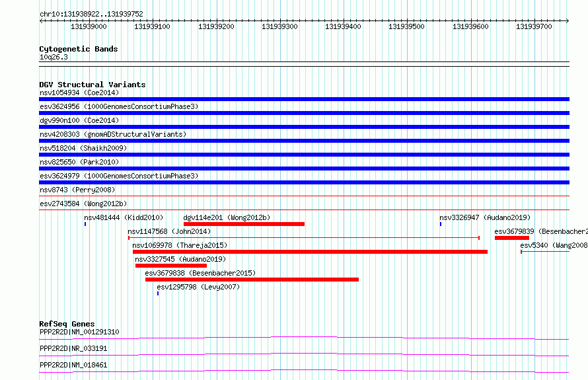Click the thin red nsv1147568 span line

304,238
